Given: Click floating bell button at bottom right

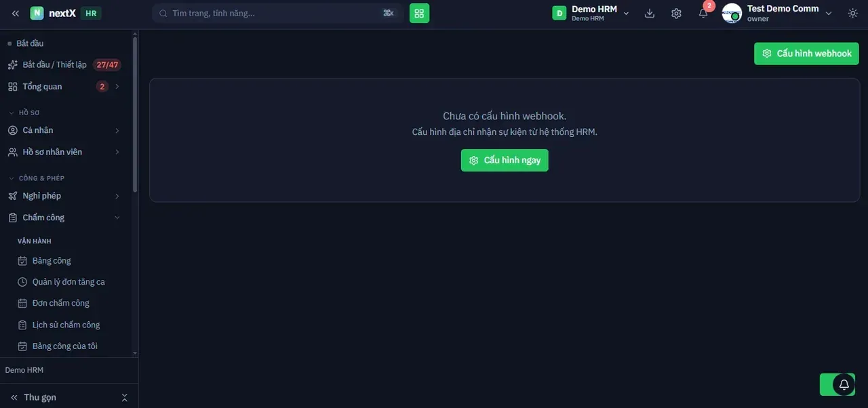Looking at the screenshot, I should coord(844,384).
